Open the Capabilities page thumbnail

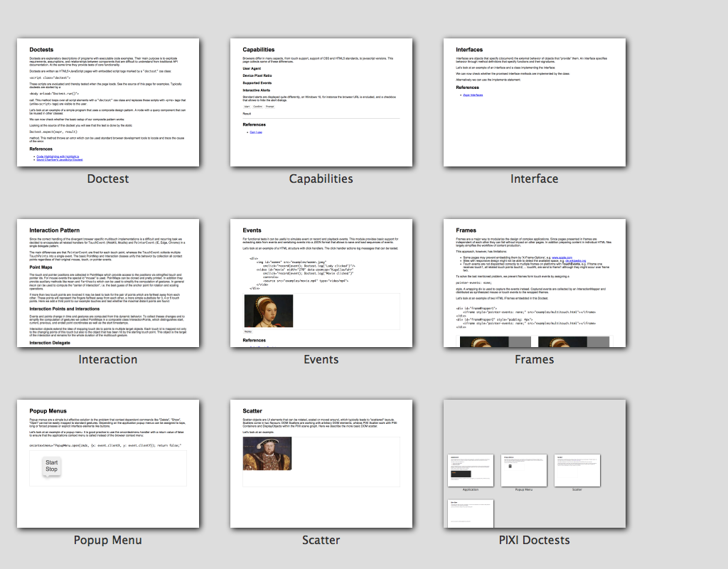click(321, 102)
